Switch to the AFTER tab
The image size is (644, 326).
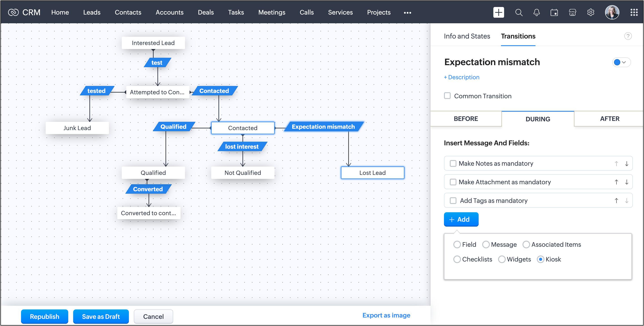coord(610,119)
